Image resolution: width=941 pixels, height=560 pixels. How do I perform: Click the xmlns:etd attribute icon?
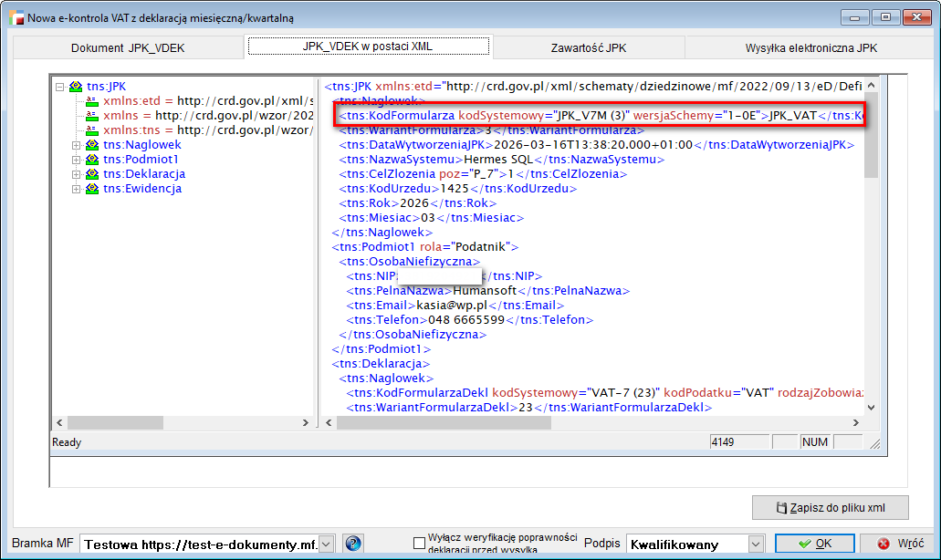click(x=91, y=101)
